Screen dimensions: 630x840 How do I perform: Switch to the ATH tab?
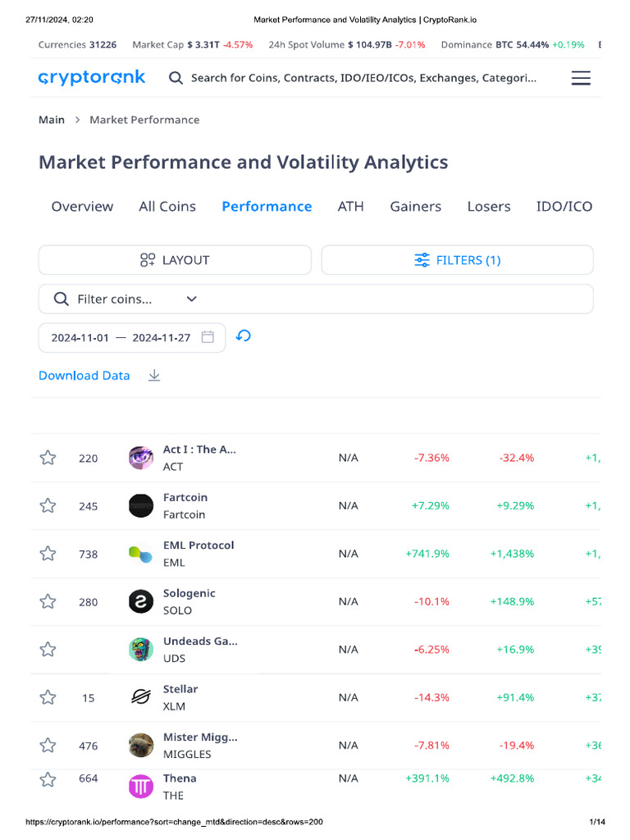tap(350, 206)
